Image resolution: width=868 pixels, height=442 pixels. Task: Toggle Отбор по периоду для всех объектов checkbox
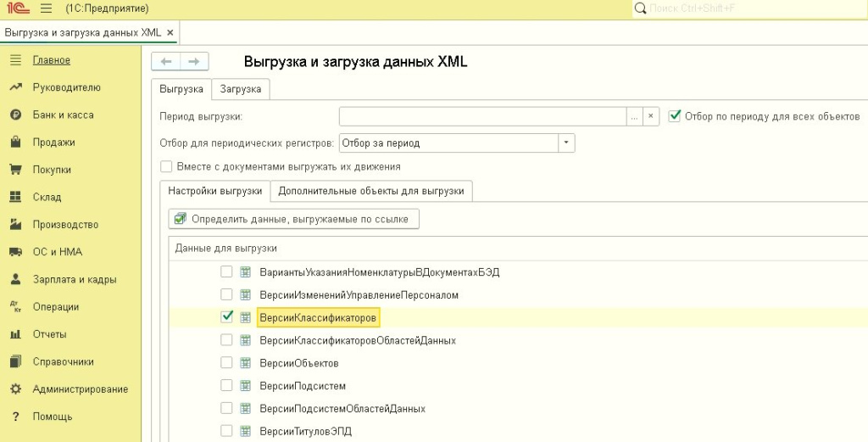click(674, 115)
